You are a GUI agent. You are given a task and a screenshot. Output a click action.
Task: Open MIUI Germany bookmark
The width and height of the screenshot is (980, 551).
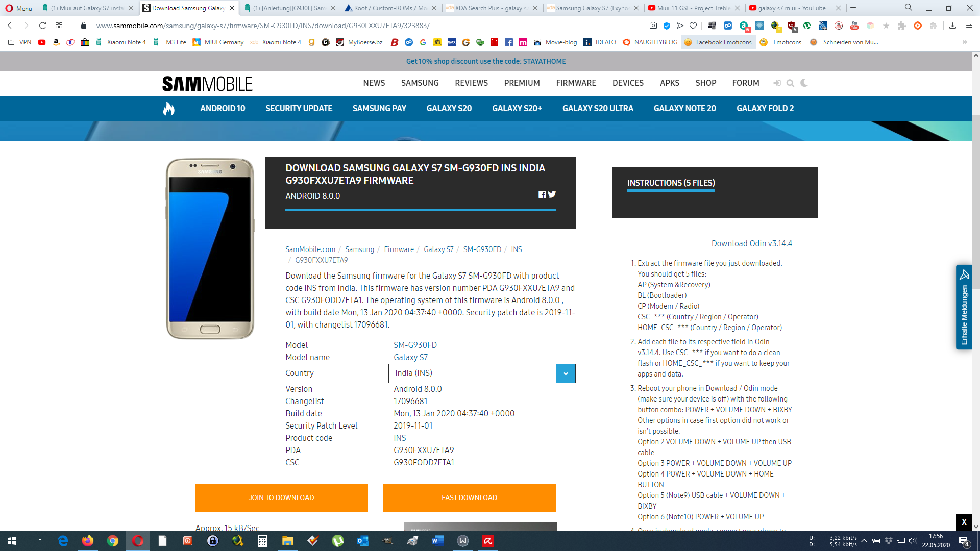click(x=218, y=42)
